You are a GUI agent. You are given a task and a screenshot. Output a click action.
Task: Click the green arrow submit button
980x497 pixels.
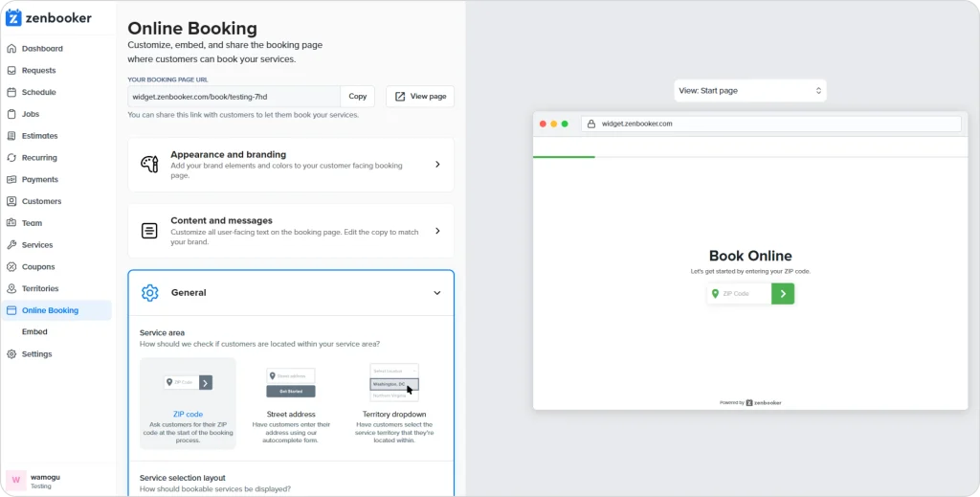[x=783, y=294]
